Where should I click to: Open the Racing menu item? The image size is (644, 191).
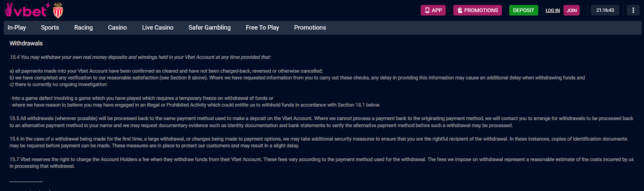click(x=83, y=27)
